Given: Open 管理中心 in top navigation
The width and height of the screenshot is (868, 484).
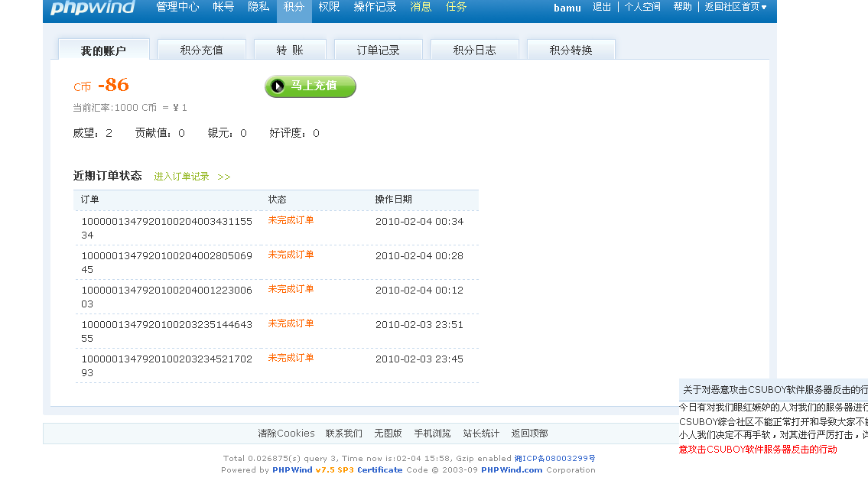Looking at the screenshot, I should click(x=177, y=7).
